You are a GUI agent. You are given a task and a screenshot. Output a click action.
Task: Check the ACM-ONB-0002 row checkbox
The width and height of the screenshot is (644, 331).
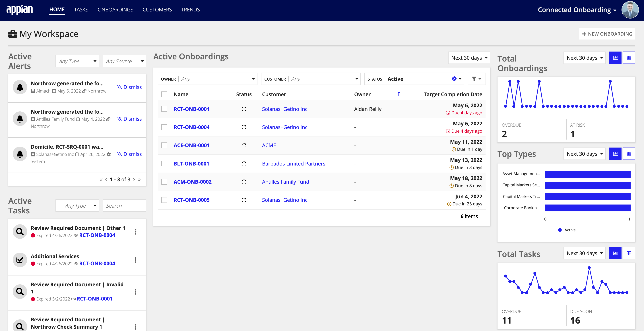coord(164,182)
